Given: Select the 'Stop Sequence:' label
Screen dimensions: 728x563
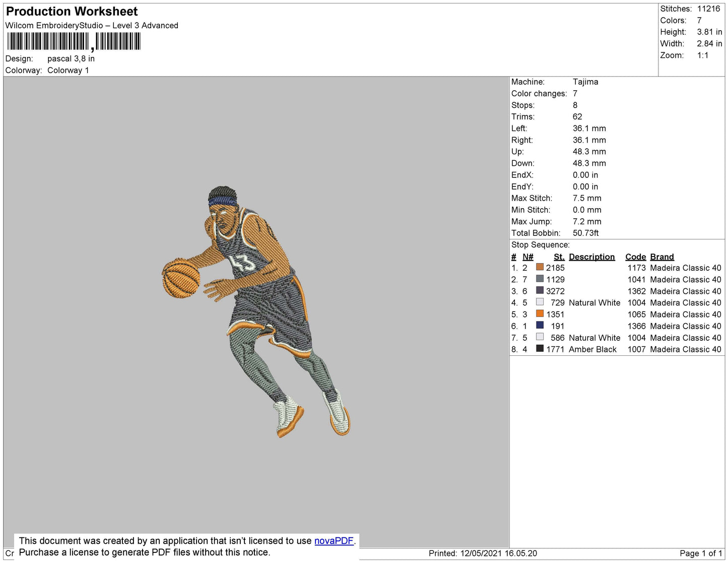Looking at the screenshot, I should coord(541,244).
